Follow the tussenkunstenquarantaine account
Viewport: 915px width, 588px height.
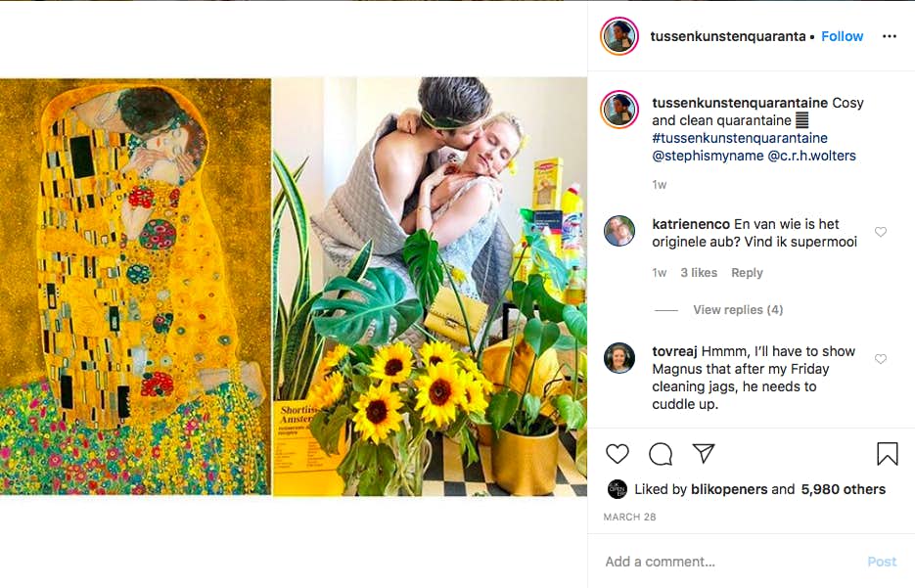(842, 36)
